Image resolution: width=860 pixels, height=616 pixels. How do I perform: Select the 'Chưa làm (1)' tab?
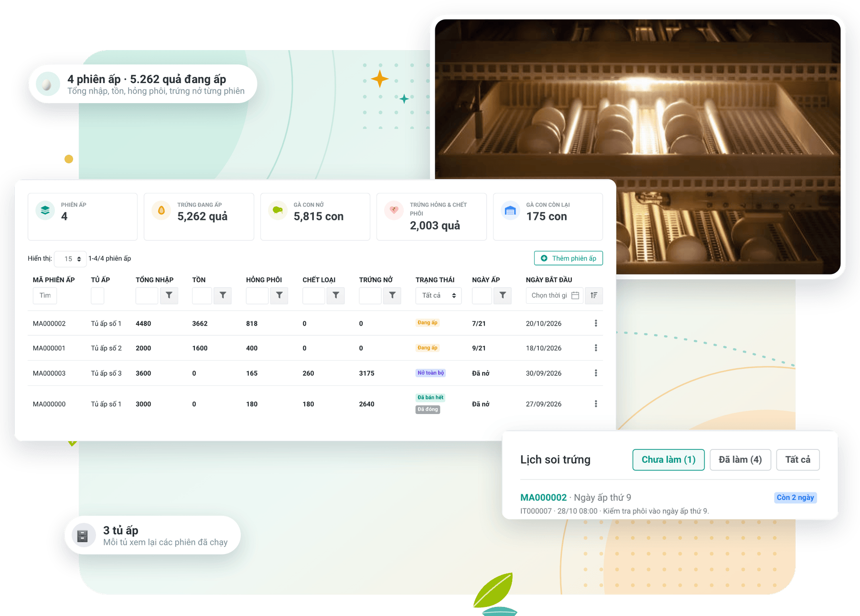pos(668,460)
